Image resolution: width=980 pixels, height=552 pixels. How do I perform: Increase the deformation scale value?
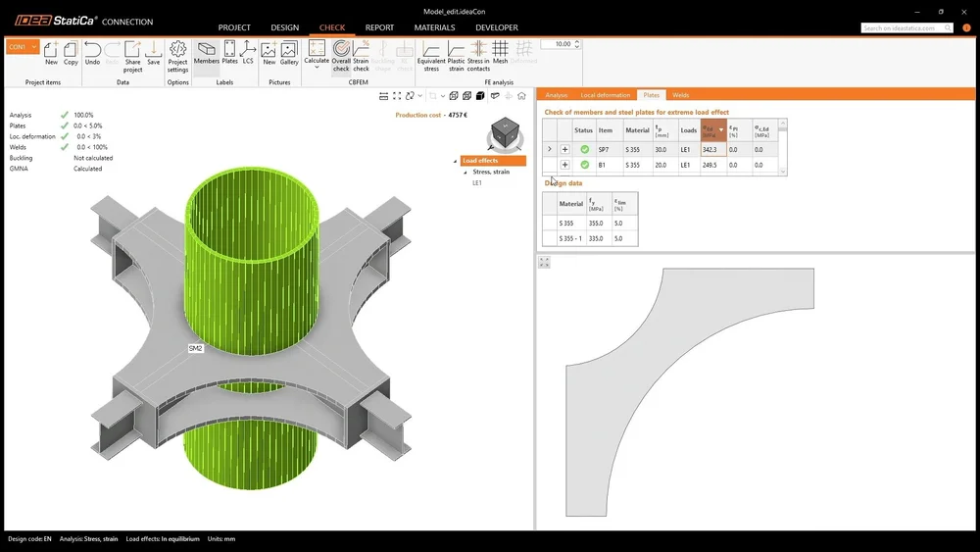pos(577,41)
